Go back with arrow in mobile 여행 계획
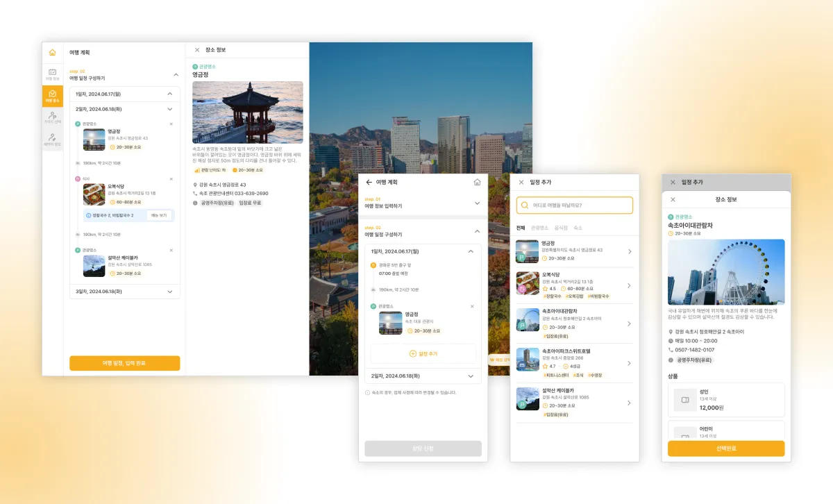Image resolution: width=833 pixels, height=504 pixels. [369, 183]
